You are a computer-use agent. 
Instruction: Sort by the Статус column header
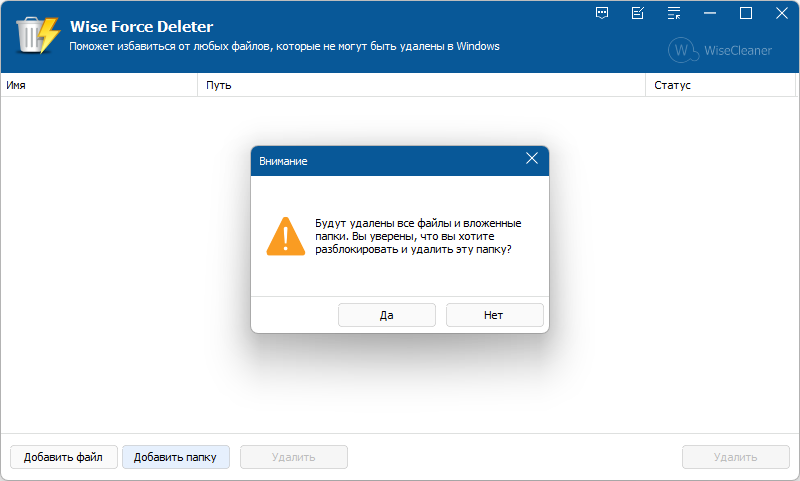720,85
